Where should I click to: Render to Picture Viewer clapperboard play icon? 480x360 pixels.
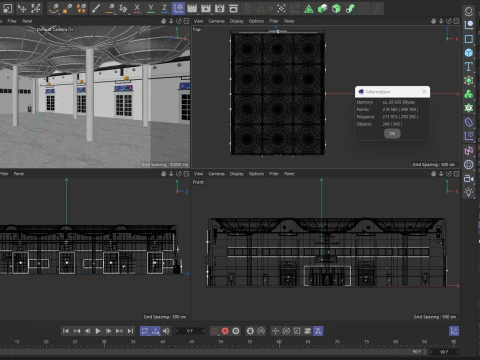206,8
